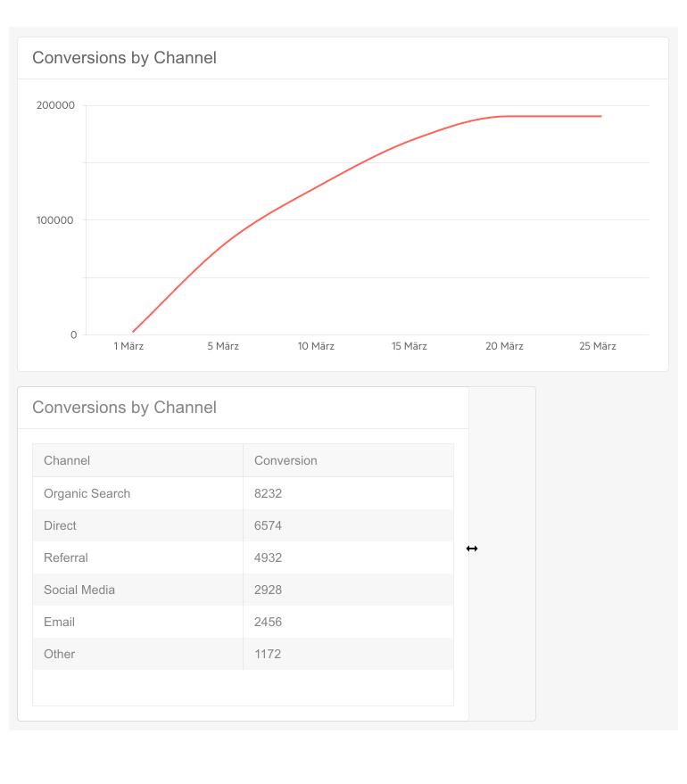Sort by the Channel column header
Screen dimensions: 687x784
pyautogui.click(x=67, y=460)
